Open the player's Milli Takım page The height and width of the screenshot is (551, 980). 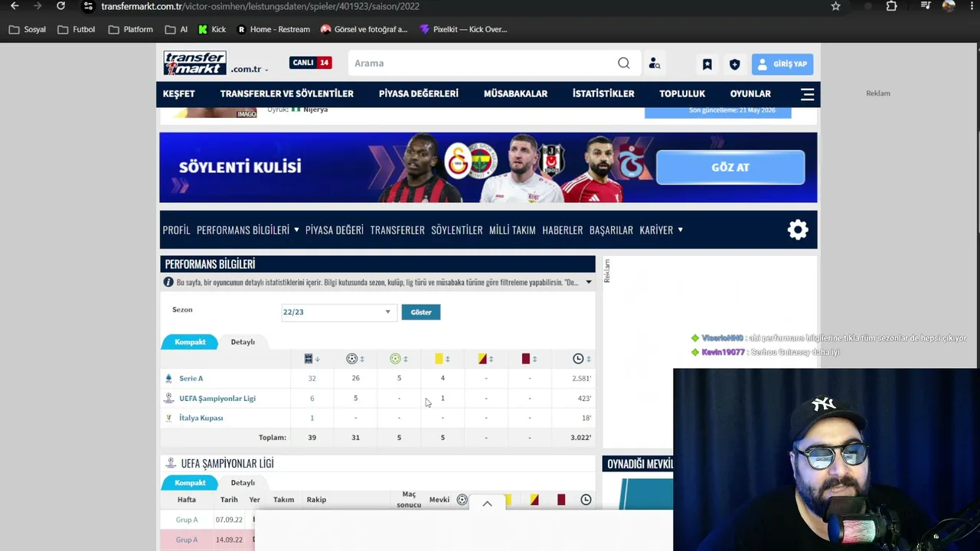tap(512, 230)
